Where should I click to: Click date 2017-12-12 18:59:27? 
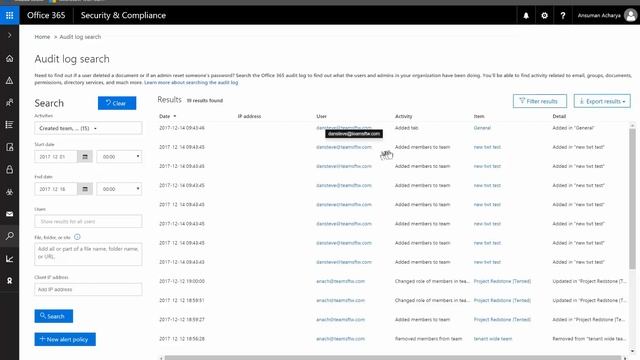[x=182, y=320]
